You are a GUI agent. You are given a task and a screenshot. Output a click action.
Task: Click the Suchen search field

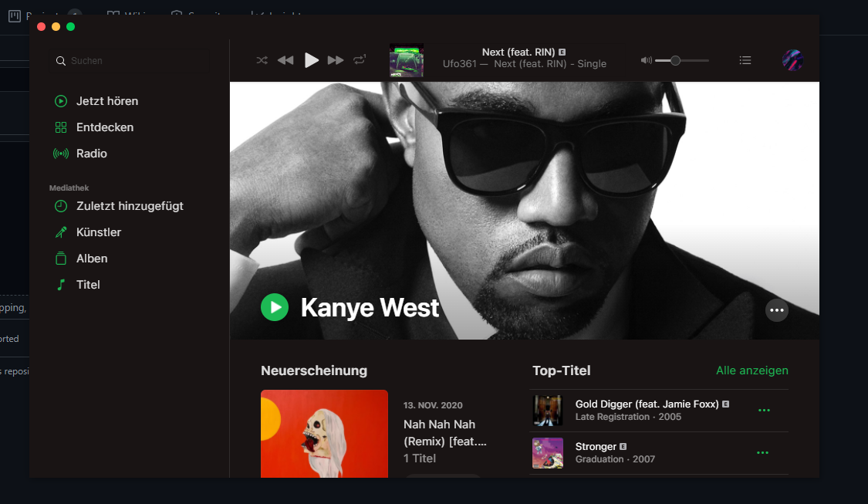coord(128,60)
